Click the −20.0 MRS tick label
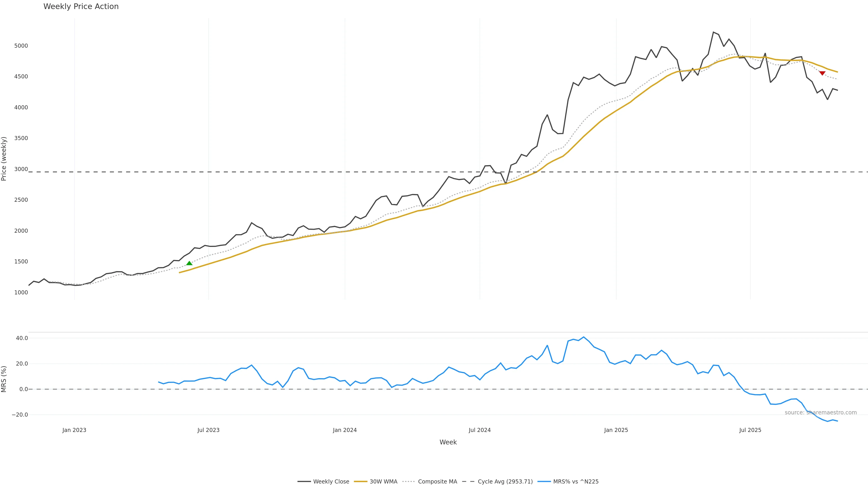Screen dimensions: 868x488 [x=20, y=415]
